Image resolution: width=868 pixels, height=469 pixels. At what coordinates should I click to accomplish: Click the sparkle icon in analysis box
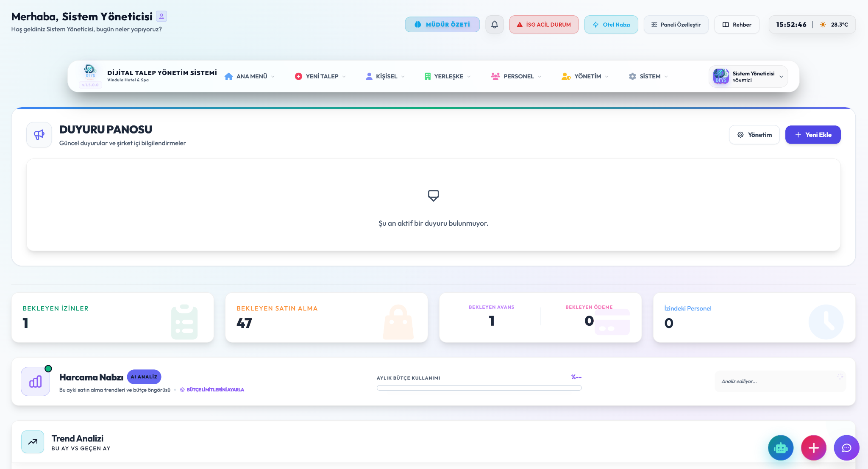pyautogui.click(x=840, y=376)
